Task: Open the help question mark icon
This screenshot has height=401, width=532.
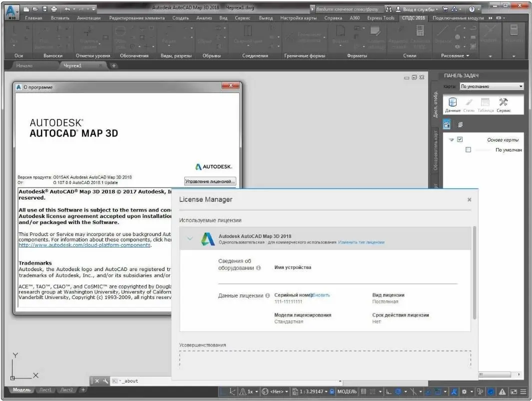Action: coord(472,9)
